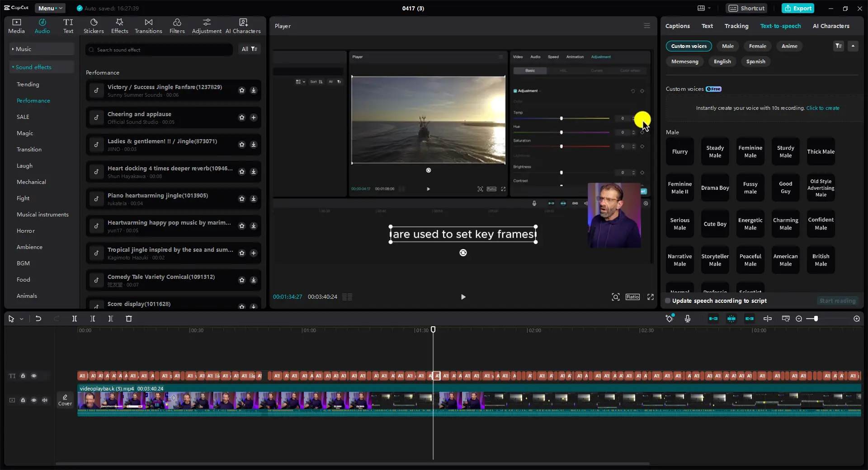This screenshot has height=470, width=868.
Task: Open the Stickers panel
Action: 94,25
